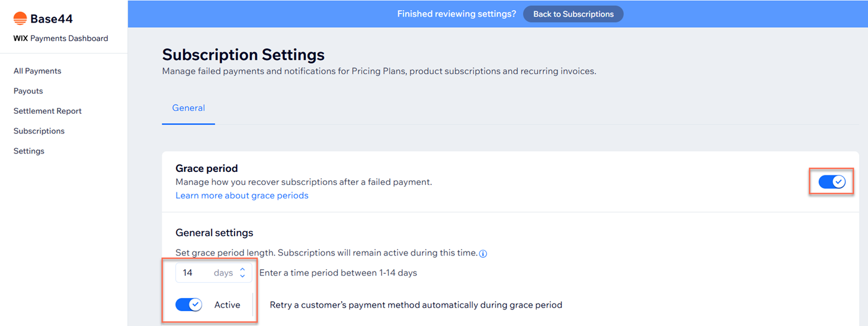Viewport: 868px width, 326px height.
Task: Click the Subscription Settings page heading
Action: (x=244, y=55)
